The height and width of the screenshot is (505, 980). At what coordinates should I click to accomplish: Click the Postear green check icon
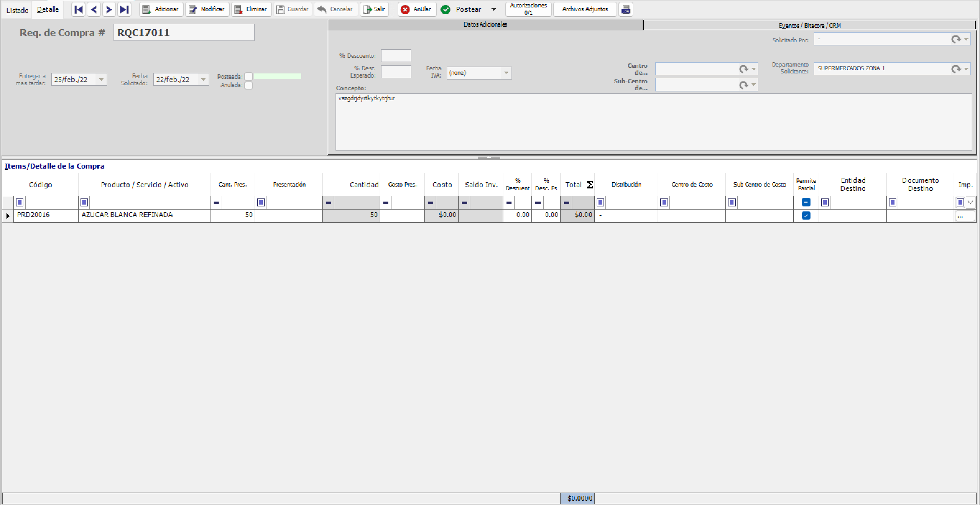[446, 9]
